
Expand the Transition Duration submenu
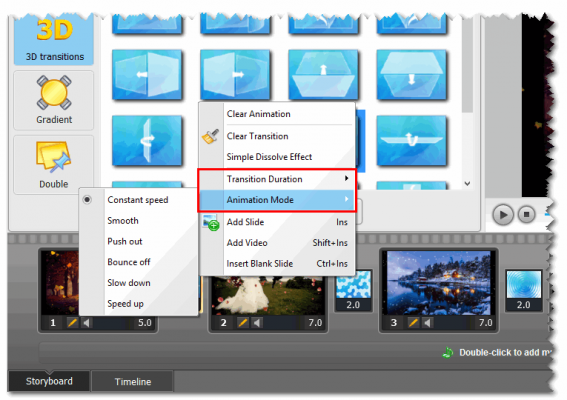tap(277, 179)
